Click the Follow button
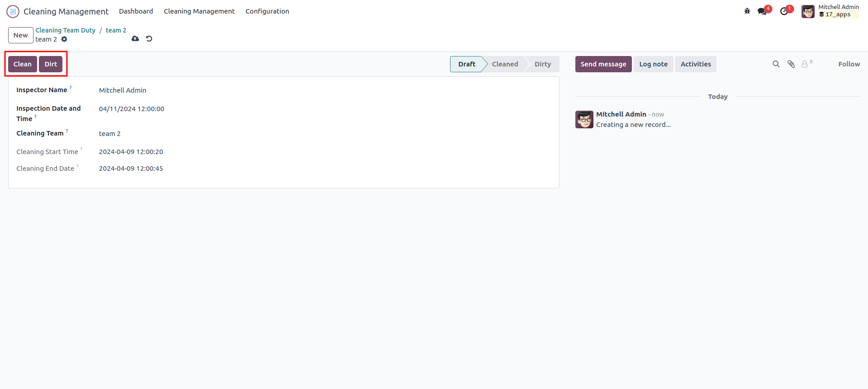 (x=849, y=64)
